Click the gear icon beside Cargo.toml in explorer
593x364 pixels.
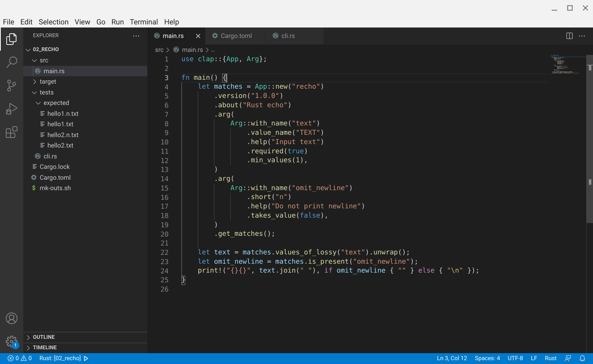(x=34, y=177)
